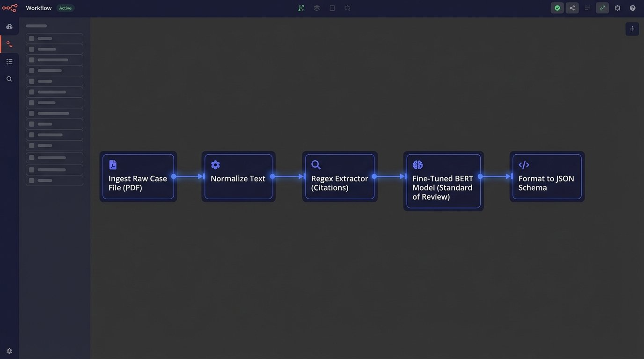Toggle the Active status badge beside Workflow
Screen dimensions: 644x359
(x=65, y=7)
